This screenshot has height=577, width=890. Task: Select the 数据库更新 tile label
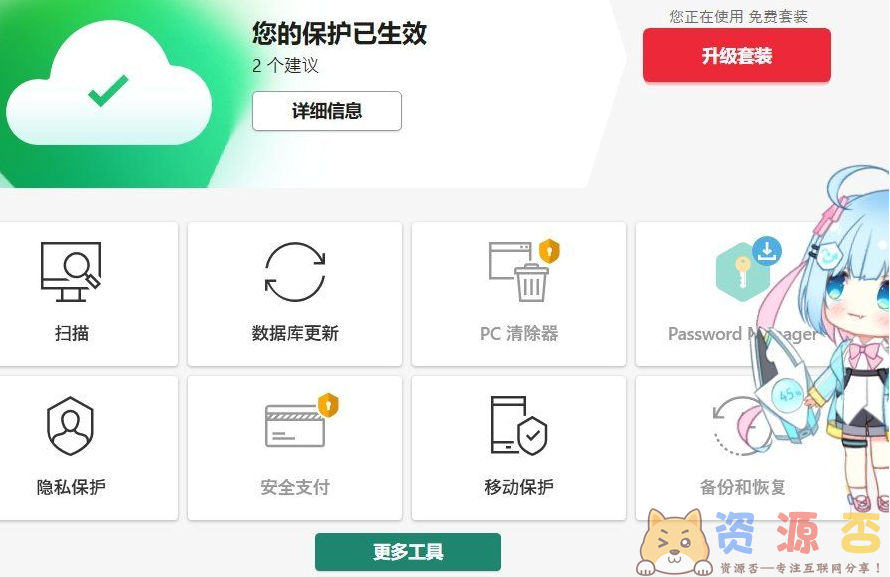coord(295,333)
